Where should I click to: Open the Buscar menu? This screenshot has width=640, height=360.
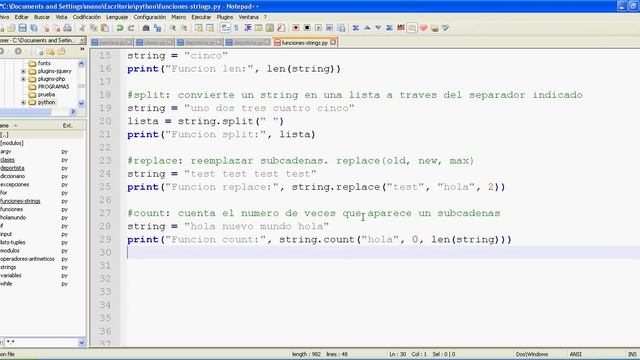42,17
